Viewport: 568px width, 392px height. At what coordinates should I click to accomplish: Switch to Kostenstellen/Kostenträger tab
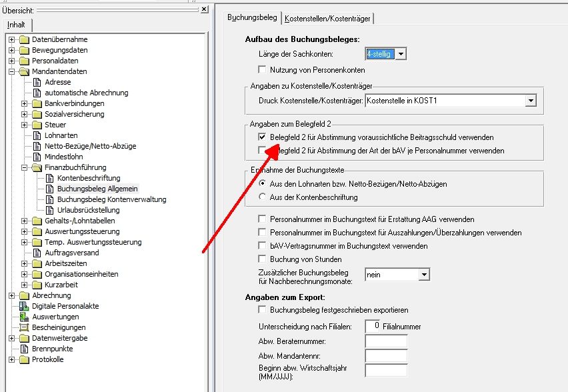pyautogui.click(x=328, y=18)
